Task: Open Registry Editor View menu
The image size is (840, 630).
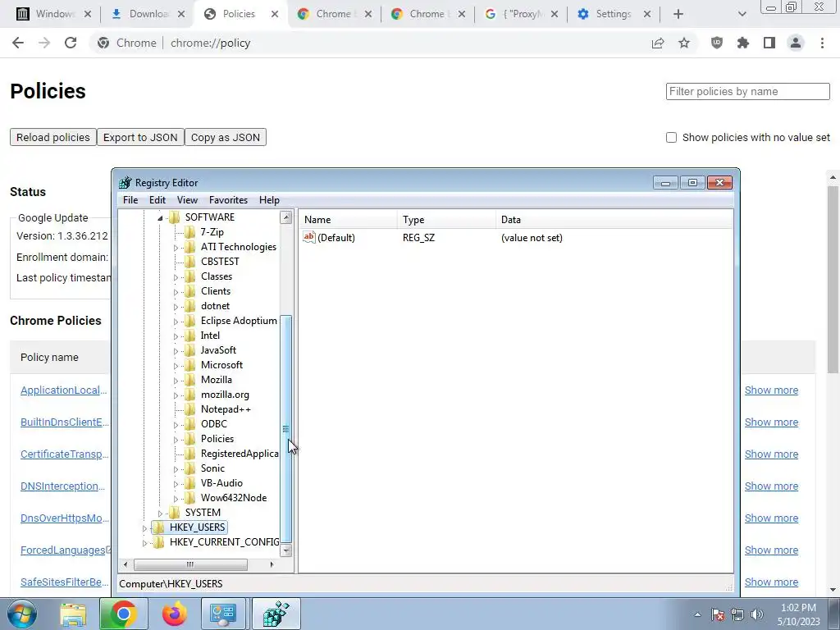Action: click(187, 200)
